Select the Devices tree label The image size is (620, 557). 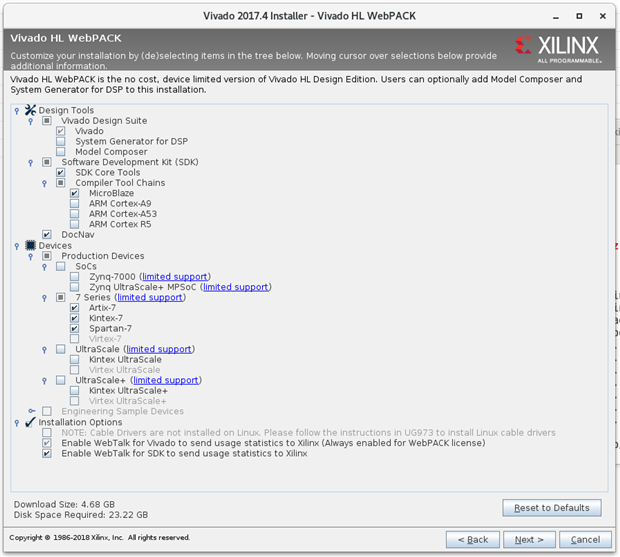tap(55, 245)
